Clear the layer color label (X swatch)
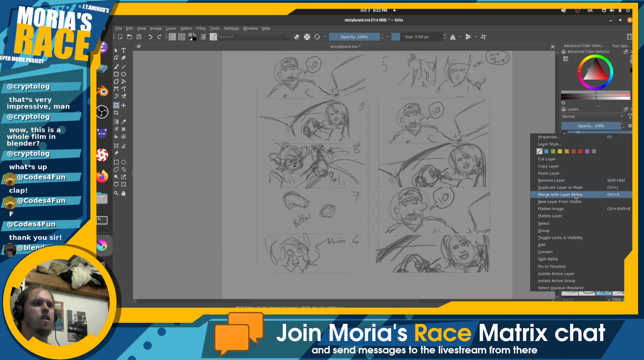 point(539,152)
